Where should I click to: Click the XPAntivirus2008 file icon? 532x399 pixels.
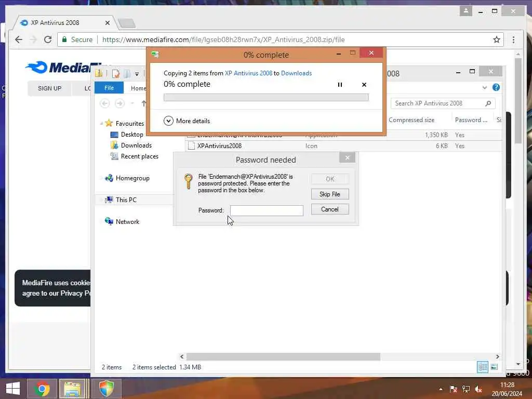tap(191, 146)
